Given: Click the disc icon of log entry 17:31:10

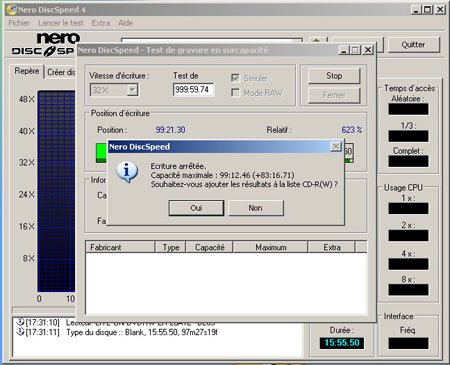Looking at the screenshot, I should pos(20,322).
